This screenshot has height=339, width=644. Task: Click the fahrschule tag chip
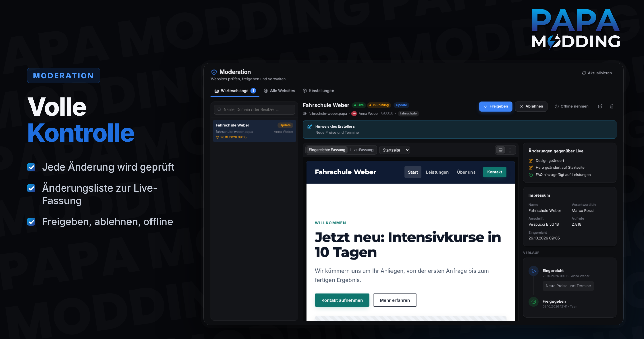(x=408, y=114)
